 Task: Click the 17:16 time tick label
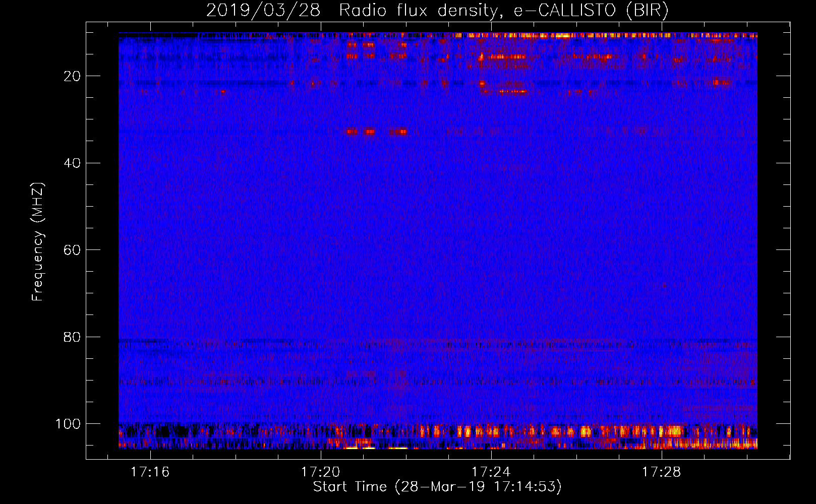click(150, 472)
